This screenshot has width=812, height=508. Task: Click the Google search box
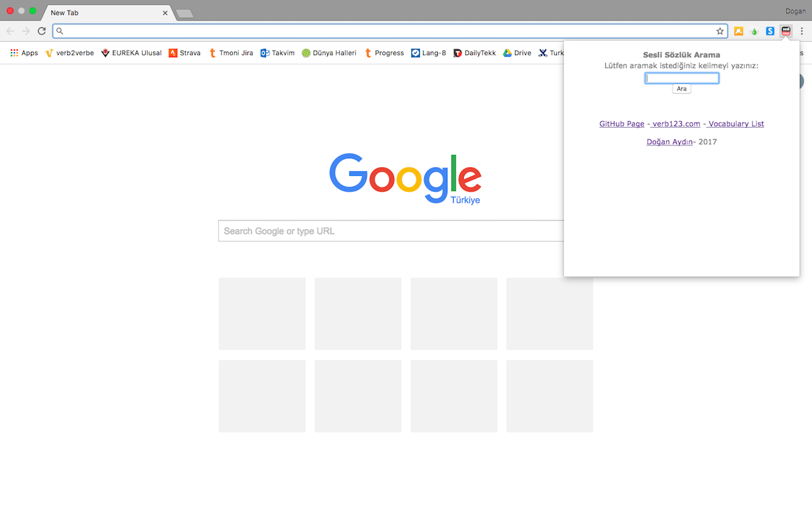coord(391,231)
